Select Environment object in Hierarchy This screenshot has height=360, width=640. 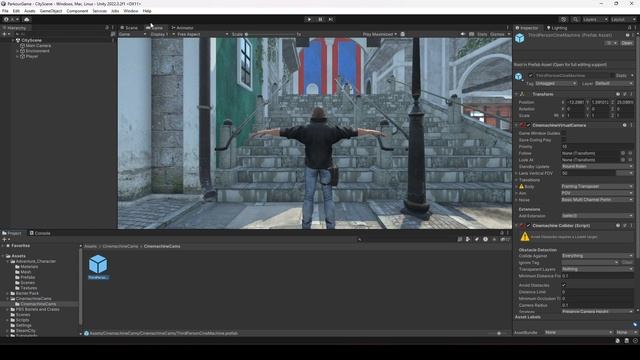(37, 51)
